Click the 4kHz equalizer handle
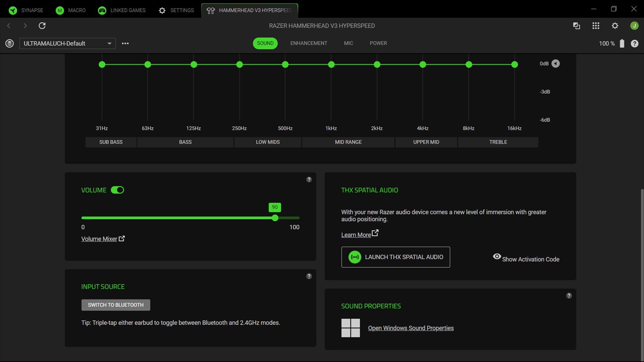This screenshot has width=644, height=362. point(423,65)
